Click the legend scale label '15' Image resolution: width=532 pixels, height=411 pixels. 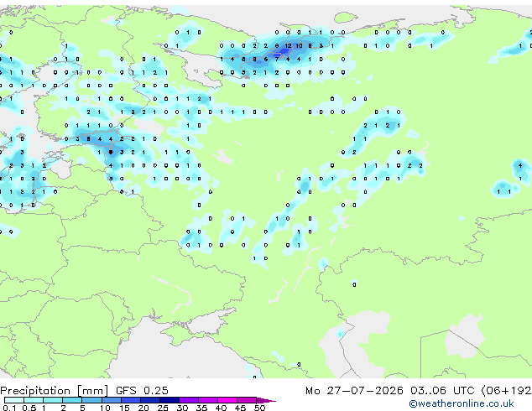124,408
